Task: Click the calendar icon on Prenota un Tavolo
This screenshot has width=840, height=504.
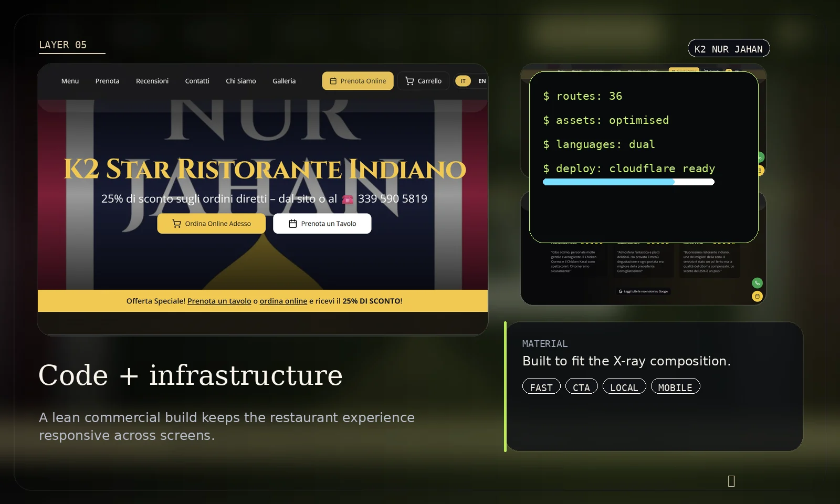Action: pos(293,224)
